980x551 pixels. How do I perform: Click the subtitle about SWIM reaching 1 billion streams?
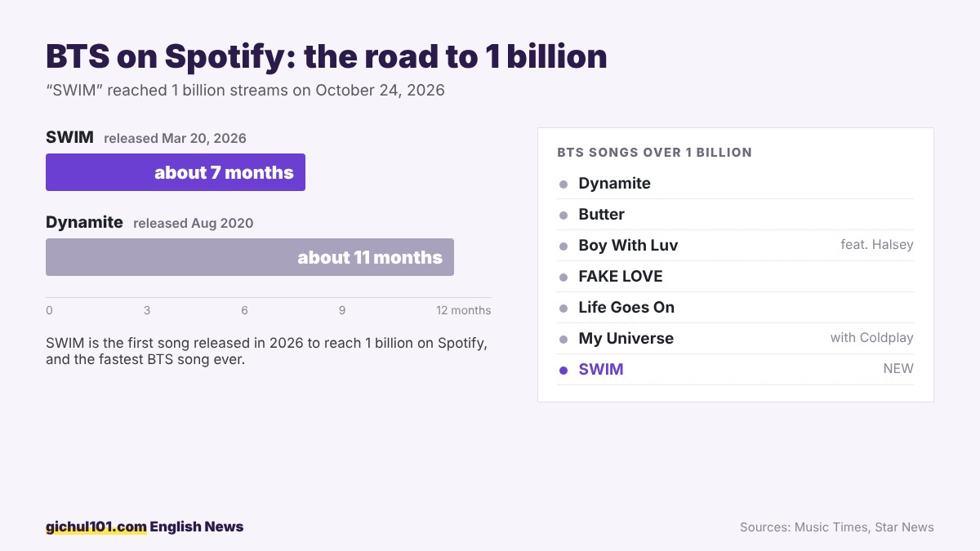click(x=245, y=90)
